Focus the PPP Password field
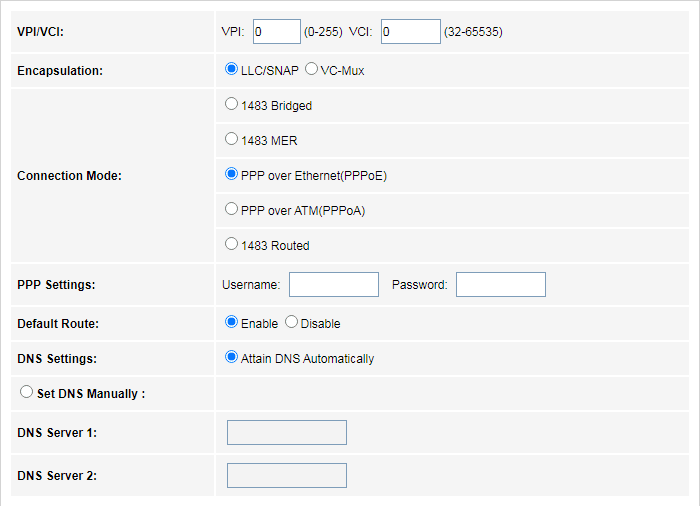 tap(500, 285)
